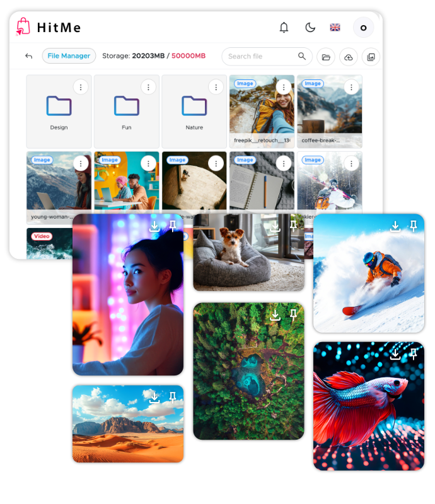
Task: Click the File Manager button
Action: click(69, 56)
